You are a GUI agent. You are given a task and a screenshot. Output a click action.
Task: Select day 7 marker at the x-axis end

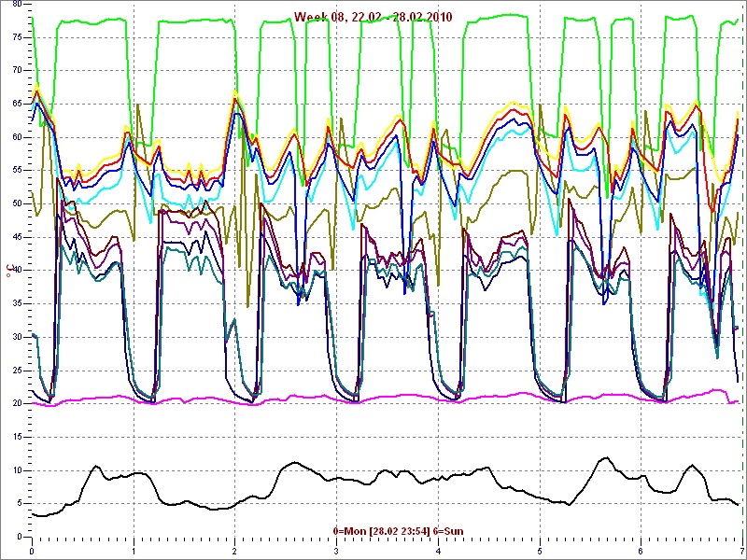[x=740, y=551]
